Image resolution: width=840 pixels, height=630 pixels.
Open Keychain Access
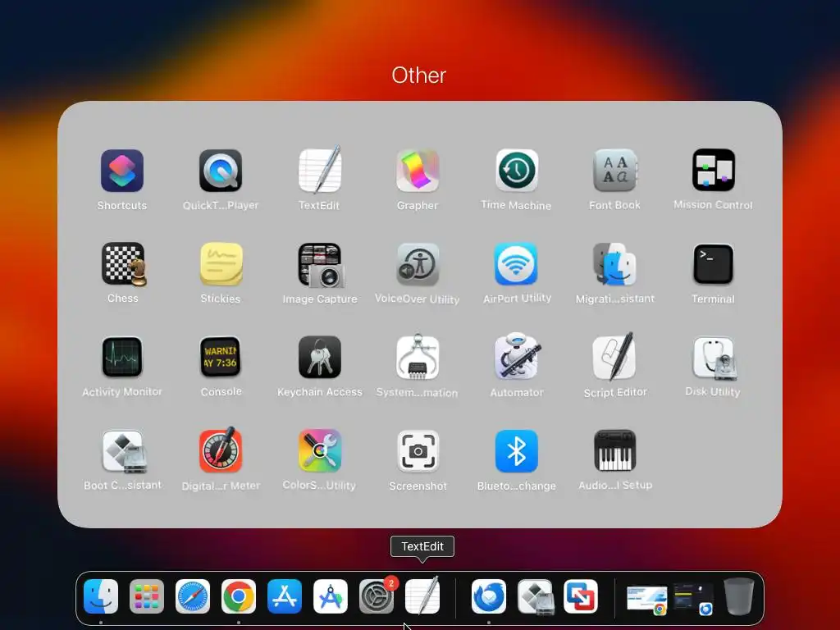coord(319,358)
